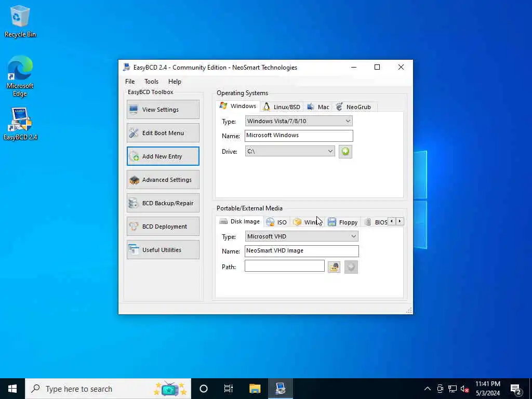532x399 pixels.
Task: Select the ISO tab
Action: pos(276,222)
